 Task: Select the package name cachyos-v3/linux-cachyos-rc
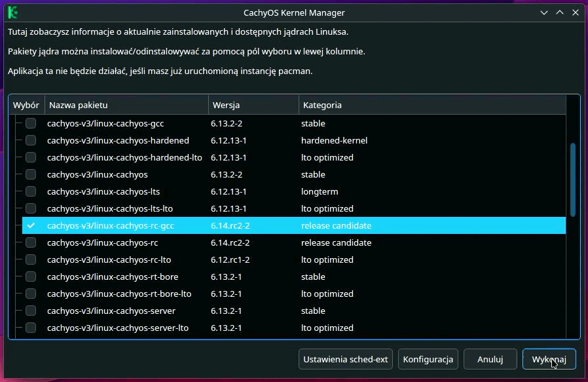pos(102,243)
